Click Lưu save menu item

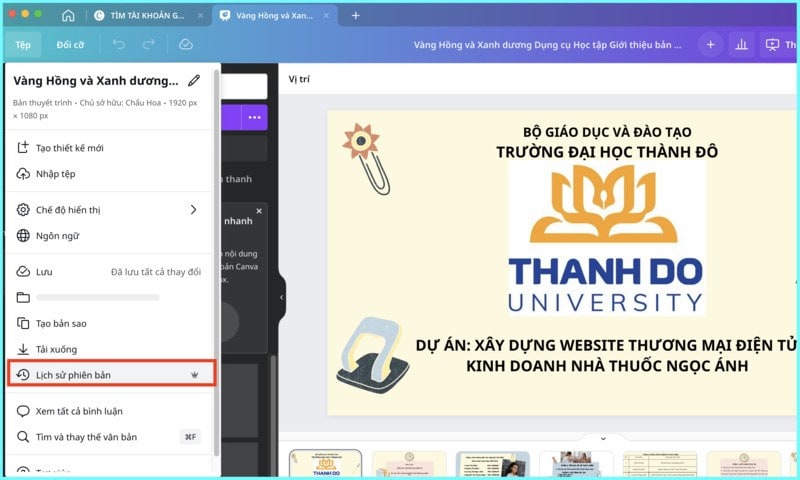[x=109, y=271]
